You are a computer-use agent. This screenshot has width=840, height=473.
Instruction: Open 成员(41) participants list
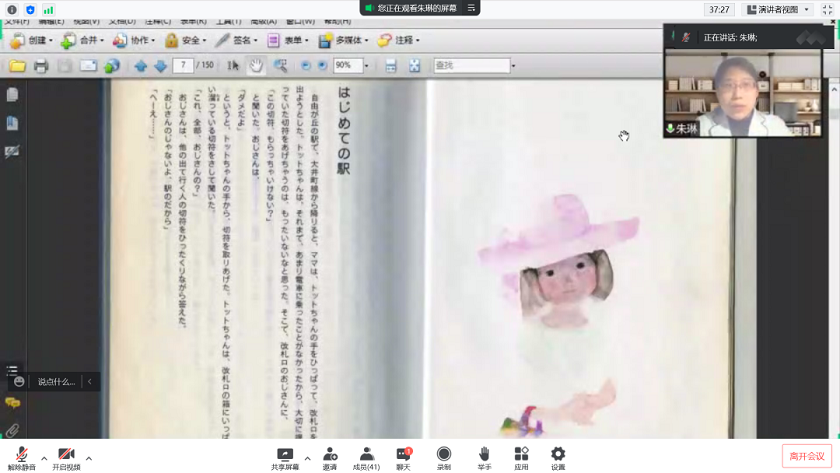click(x=366, y=459)
